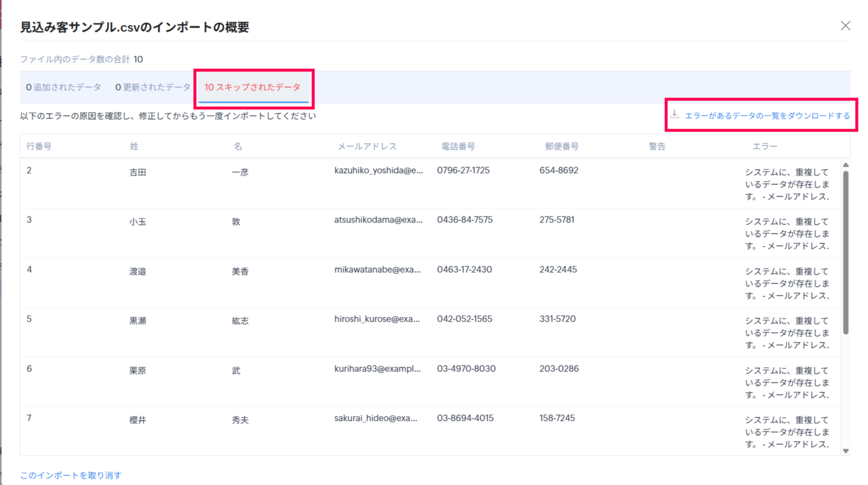This screenshot has width=868, height=485.
Task: Switch to the 更新されたデータ tab
Action: 153,87
